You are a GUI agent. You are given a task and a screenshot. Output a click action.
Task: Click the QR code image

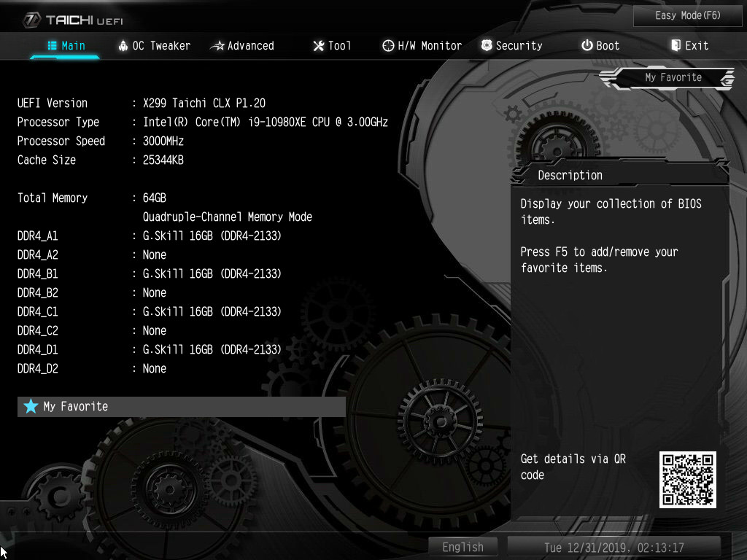[687, 479]
